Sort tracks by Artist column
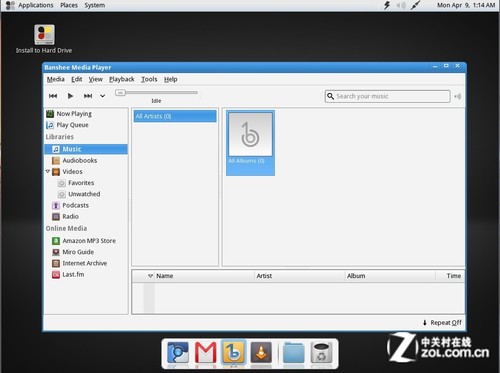Viewport: 500px width, 373px height. (x=300, y=276)
